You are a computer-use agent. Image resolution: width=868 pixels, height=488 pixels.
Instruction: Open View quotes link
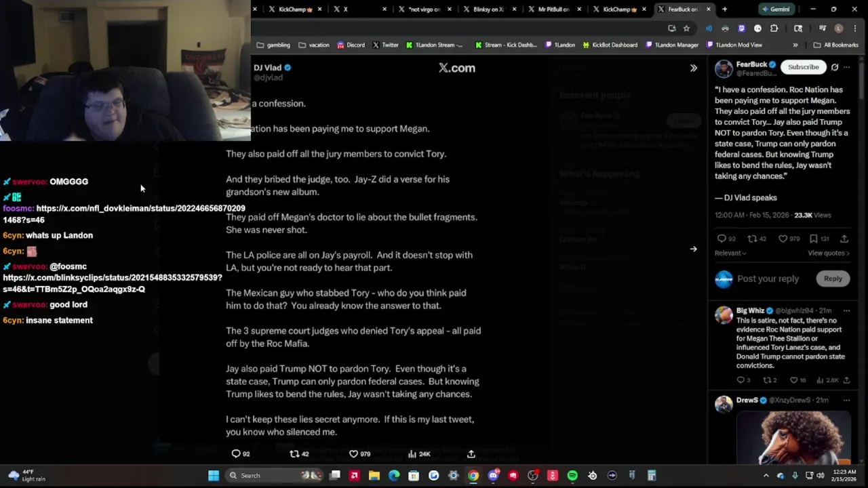tap(828, 253)
